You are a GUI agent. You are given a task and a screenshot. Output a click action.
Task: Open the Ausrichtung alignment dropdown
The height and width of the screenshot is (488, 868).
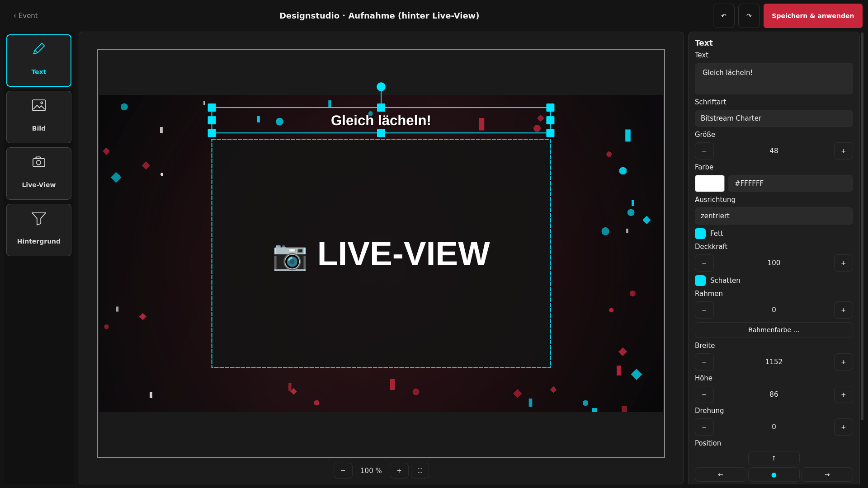pos(774,216)
